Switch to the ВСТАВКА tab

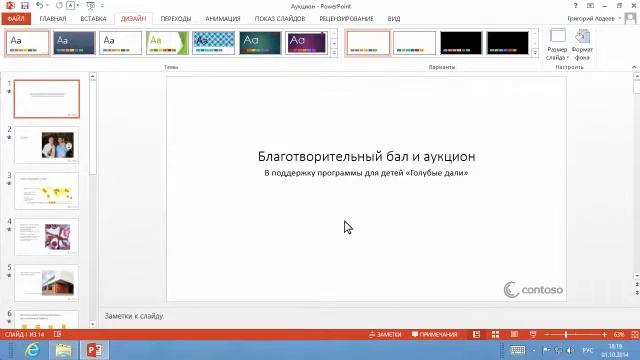[93, 19]
